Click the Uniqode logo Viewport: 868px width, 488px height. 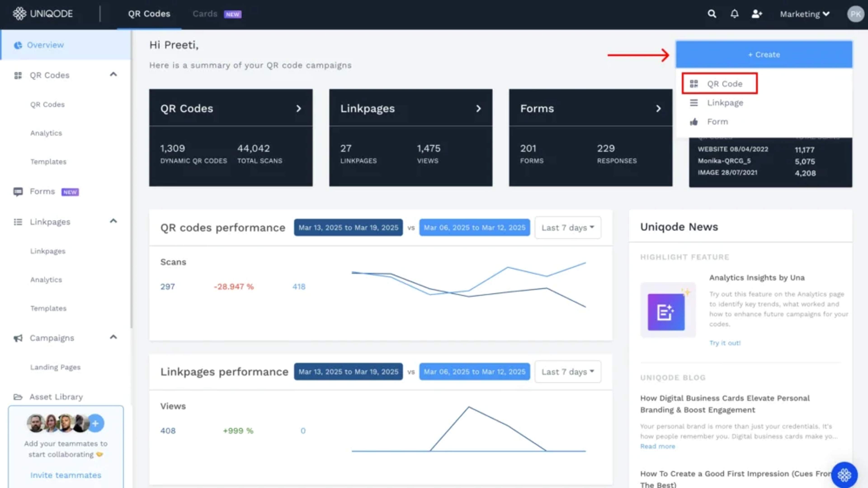(x=43, y=14)
